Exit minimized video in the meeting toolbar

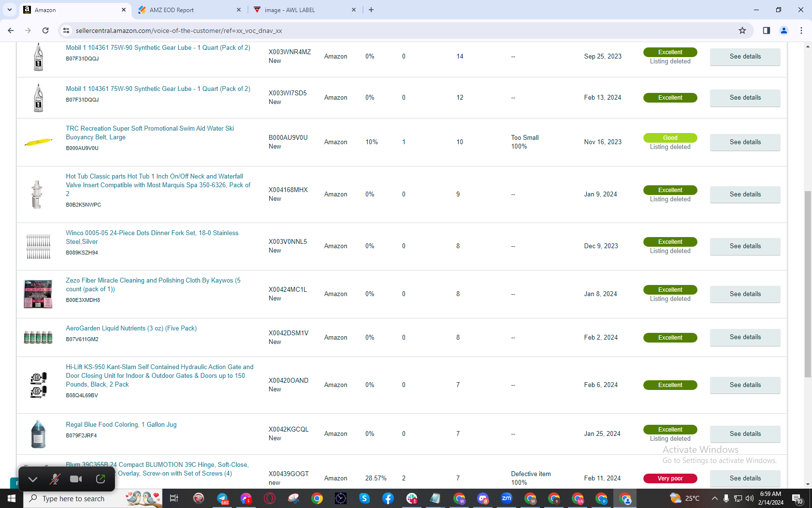pyautogui.click(x=101, y=479)
